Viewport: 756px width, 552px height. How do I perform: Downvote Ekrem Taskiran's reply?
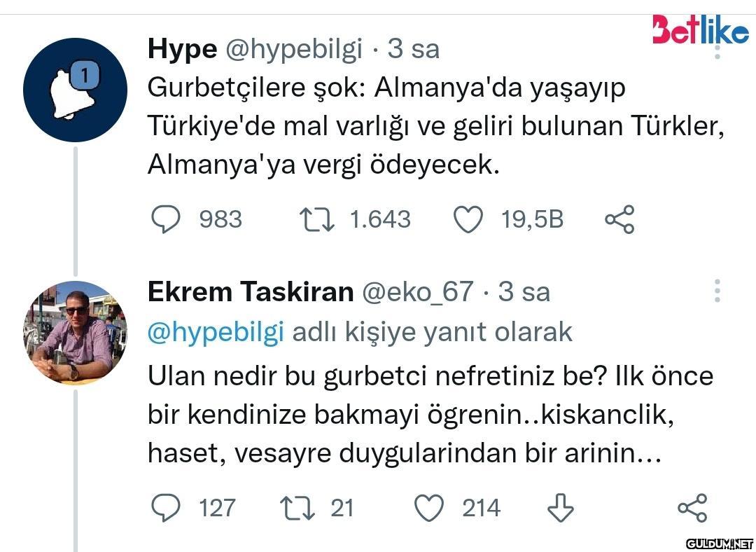pyautogui.click(x=559, y=508)
